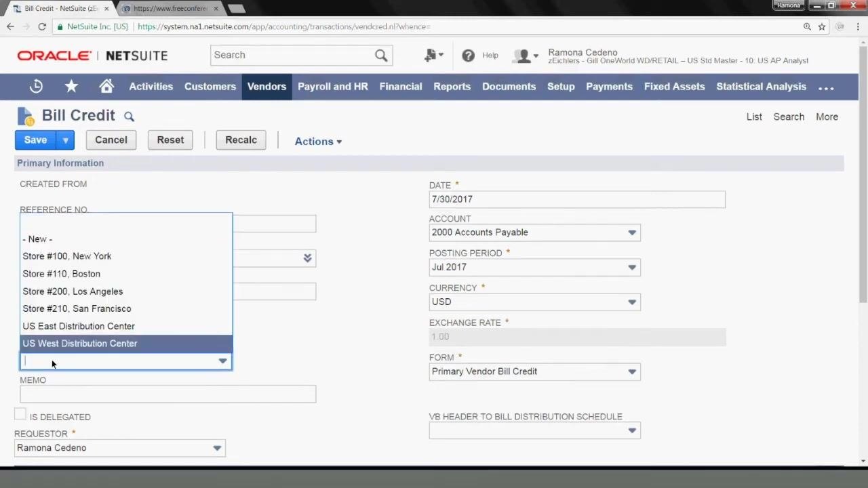Open the Shortcuts star icon
The width and height of the screenshot is (868, 488).
[71, 86]
